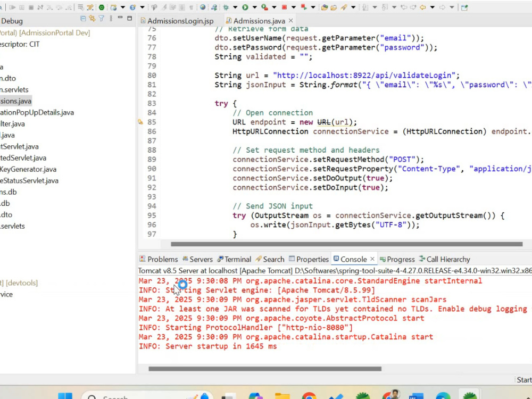Click the Suspend debug toolbar icon
Viewport: 532px width, 399px height.
coord(22,7)
